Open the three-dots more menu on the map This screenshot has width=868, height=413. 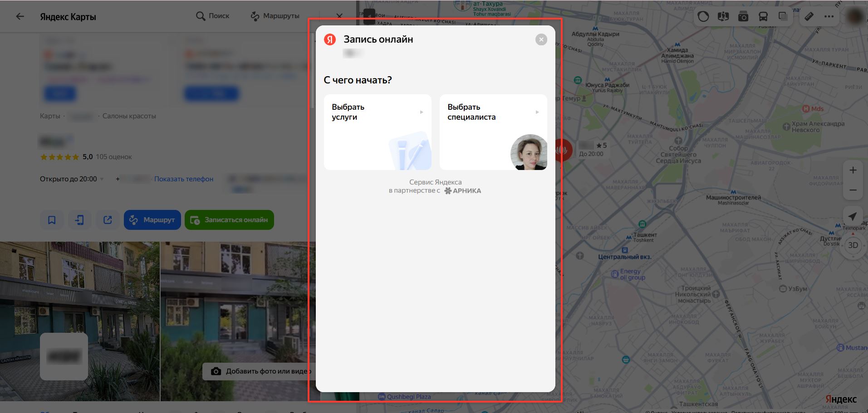click(829, 17)
